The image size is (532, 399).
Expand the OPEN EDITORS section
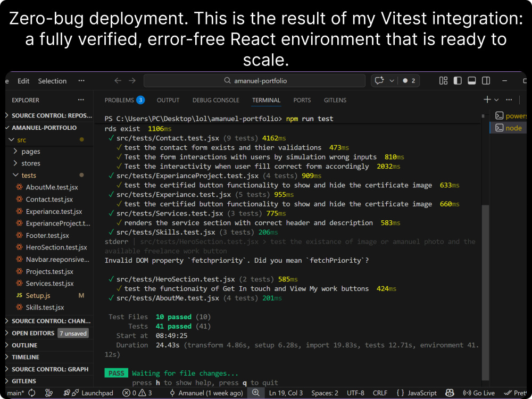(49, 333)
